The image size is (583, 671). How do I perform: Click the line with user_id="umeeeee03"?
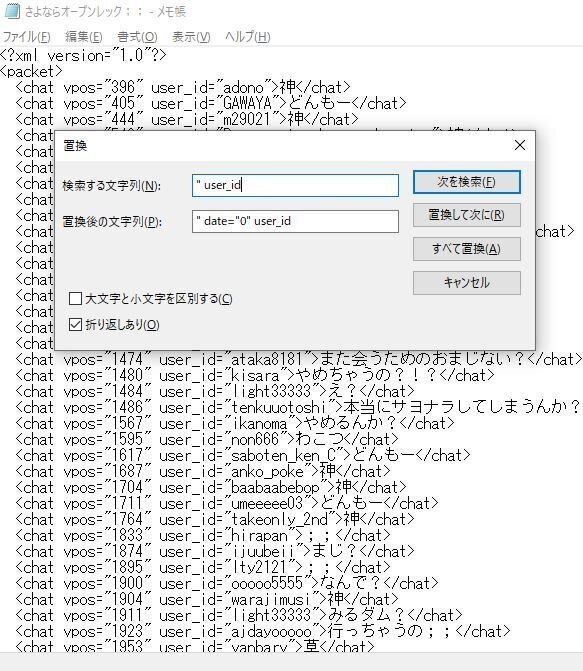point(227,503)
